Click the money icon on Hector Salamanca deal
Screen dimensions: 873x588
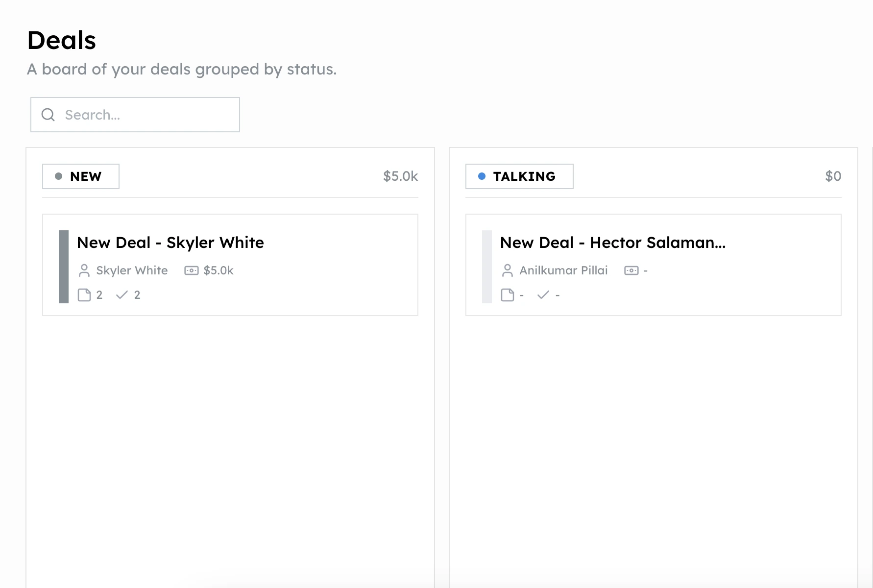coord(631,270)
